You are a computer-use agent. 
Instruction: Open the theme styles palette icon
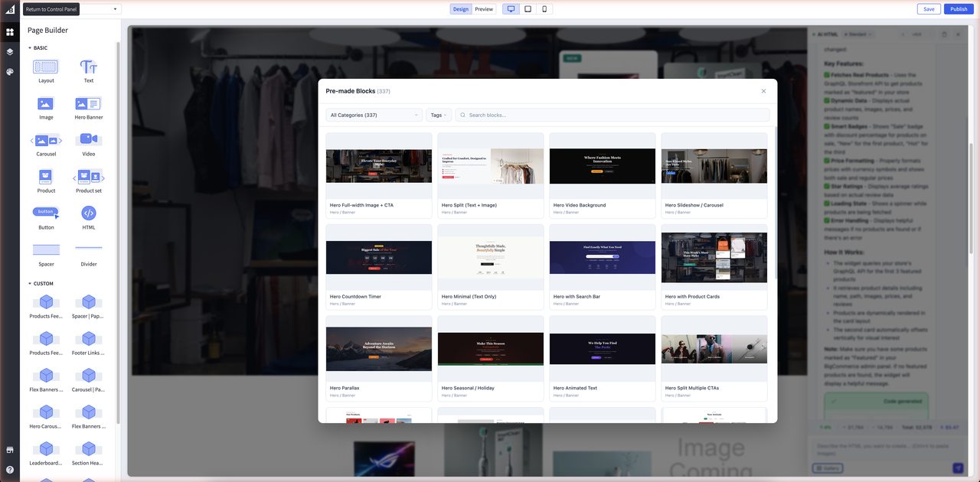[10, 72]
